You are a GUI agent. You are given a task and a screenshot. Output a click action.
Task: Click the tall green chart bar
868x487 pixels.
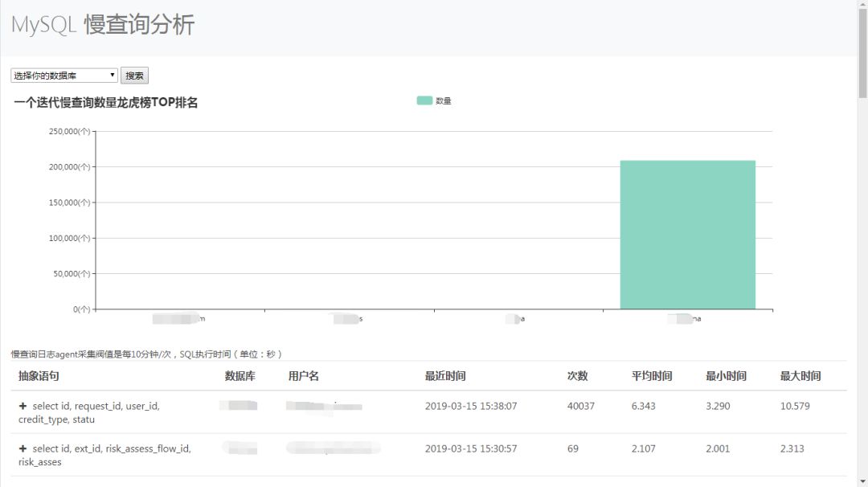tap(687, 235)
